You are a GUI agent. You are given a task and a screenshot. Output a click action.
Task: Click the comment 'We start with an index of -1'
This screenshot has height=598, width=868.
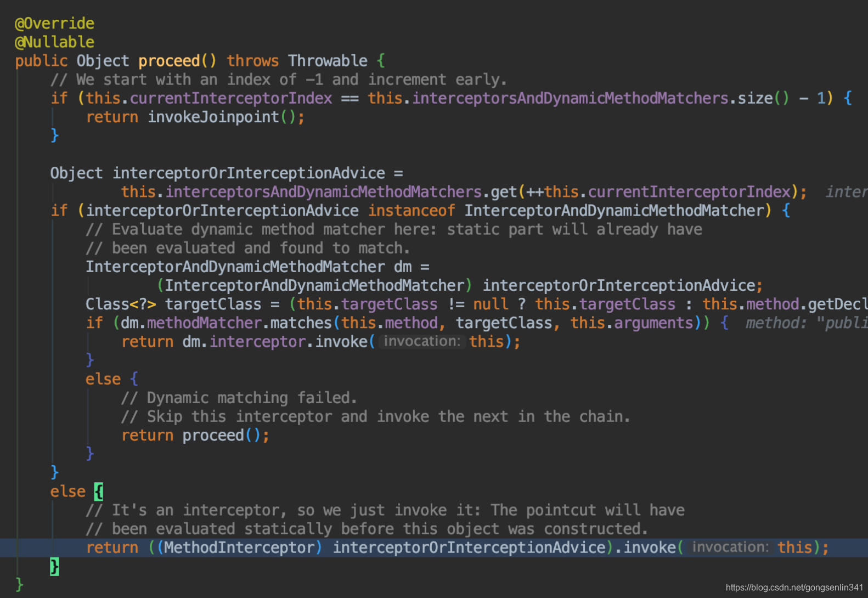click(x=279, y=80)
